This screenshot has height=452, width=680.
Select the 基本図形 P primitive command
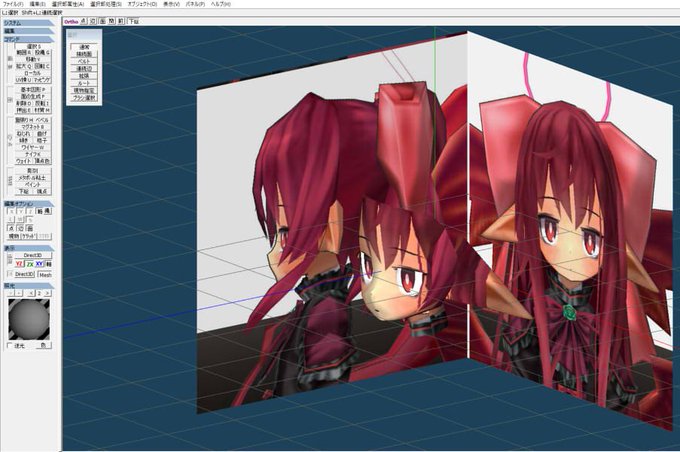click(33, 89)
